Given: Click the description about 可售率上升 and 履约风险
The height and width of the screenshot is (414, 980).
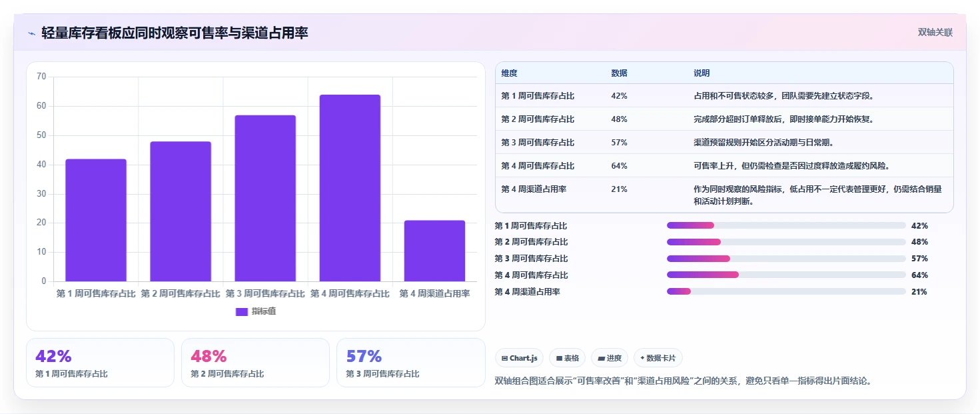Looking at the screenshot, I should pyautogui.click(x=791, y=166).
